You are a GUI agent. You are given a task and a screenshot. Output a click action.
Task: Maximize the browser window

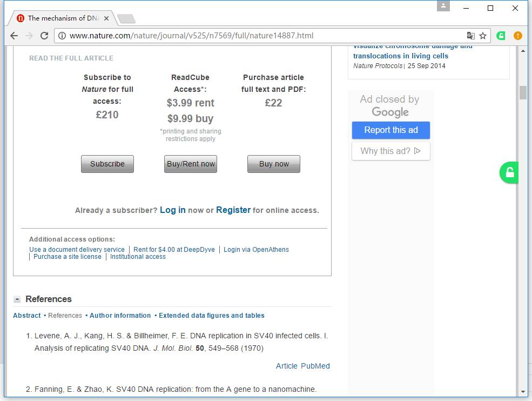(490, 8)
